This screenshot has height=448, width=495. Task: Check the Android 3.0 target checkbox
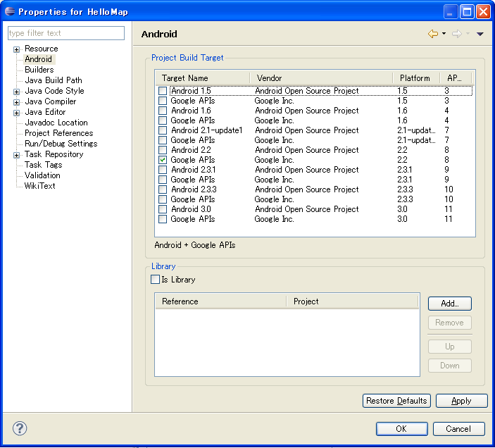tap(163, 209)
